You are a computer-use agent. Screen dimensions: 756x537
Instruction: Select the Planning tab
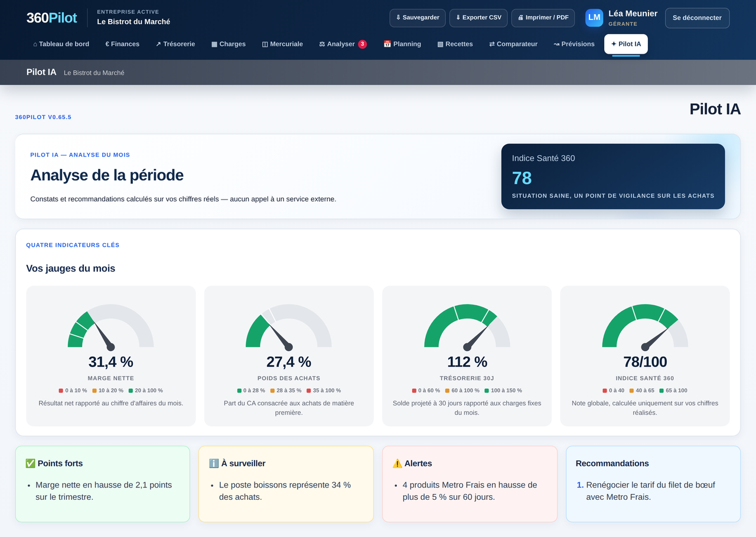pyautogui.click(x=402, y=44)
